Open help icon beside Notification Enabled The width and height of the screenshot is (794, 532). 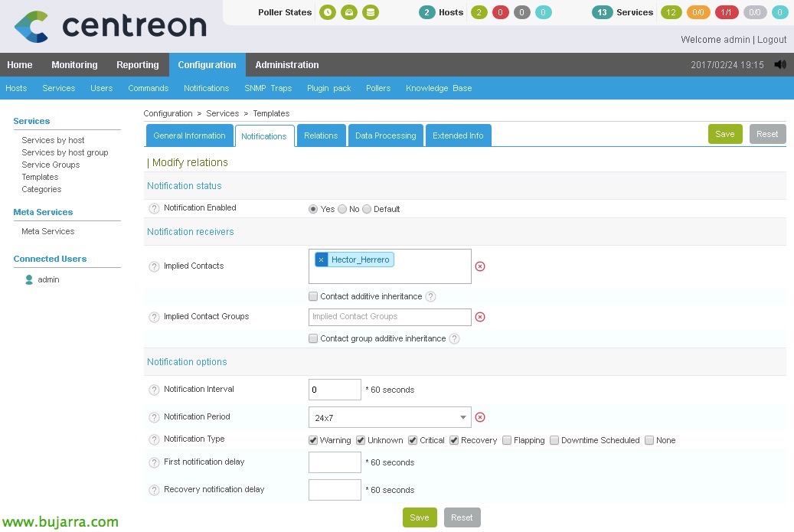[x=154, y=208]
